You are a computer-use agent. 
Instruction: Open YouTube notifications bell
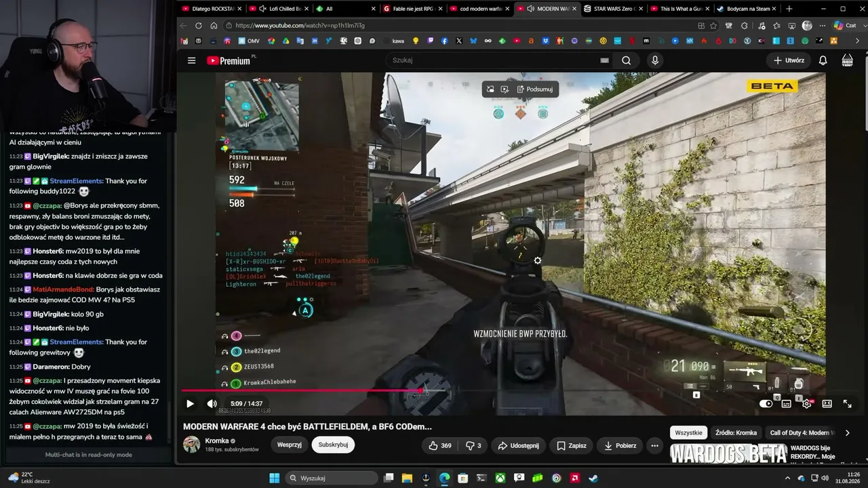[x=823, y=60]
